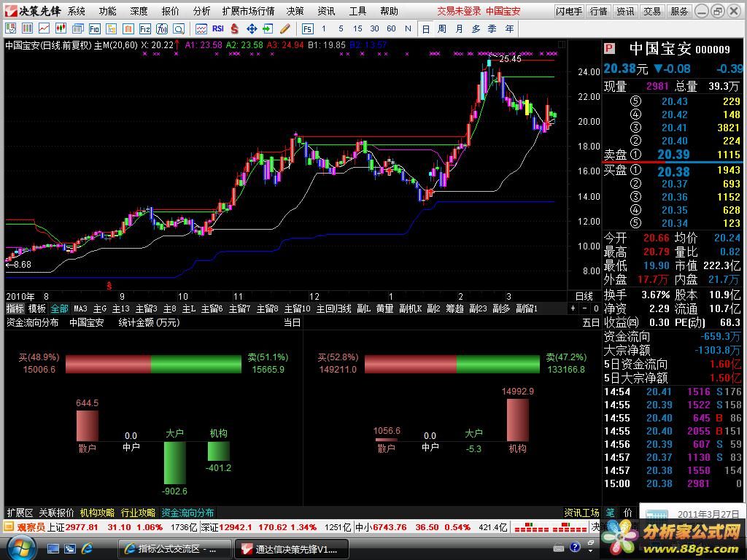Select the 60-minute period
Screen dimensions: 747x560
[391, 29]
